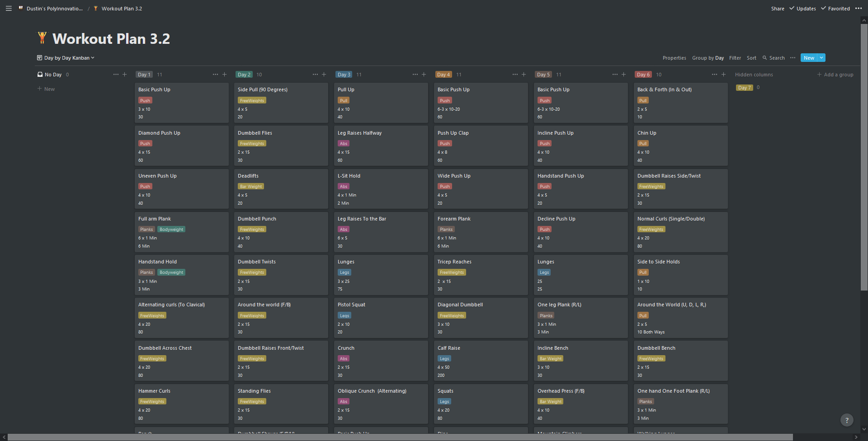
Task: Open the hamburger sidebar menu
Action: point(9,9)
